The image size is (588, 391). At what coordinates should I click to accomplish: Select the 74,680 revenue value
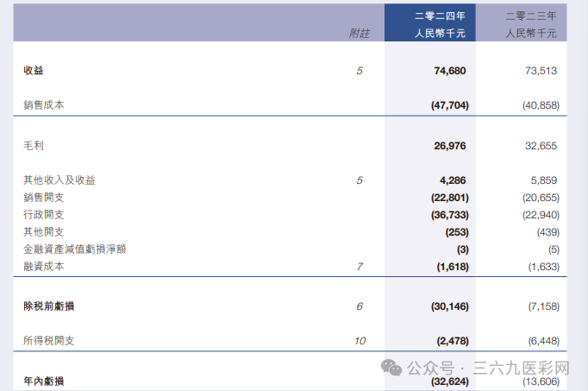point(449,71)
